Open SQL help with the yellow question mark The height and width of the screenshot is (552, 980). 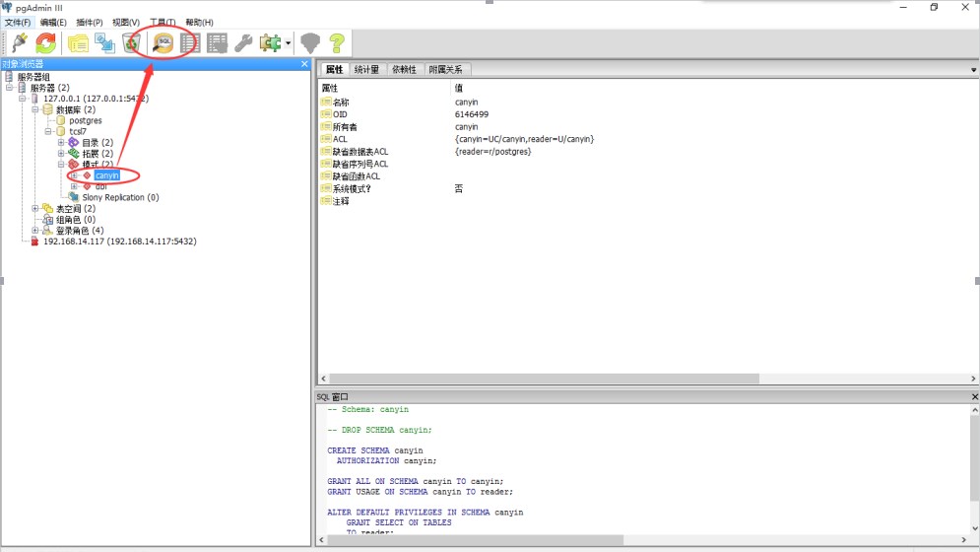tap(337, 42)
